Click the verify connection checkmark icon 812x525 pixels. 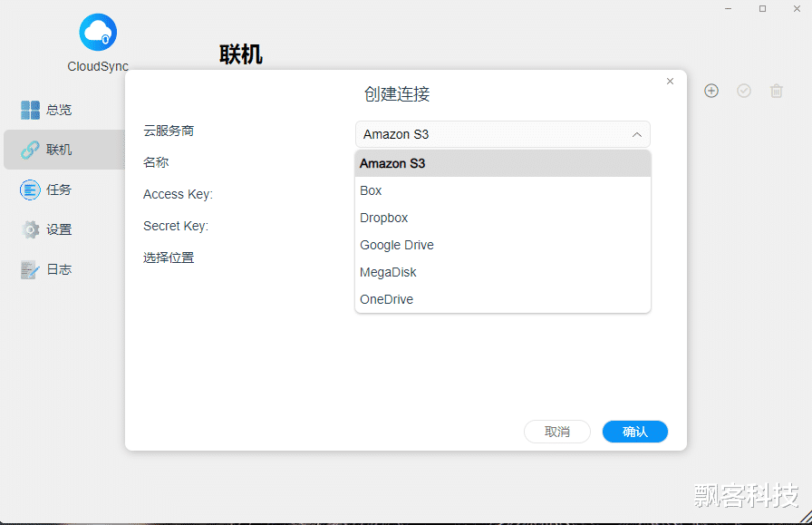coord(744,91)
